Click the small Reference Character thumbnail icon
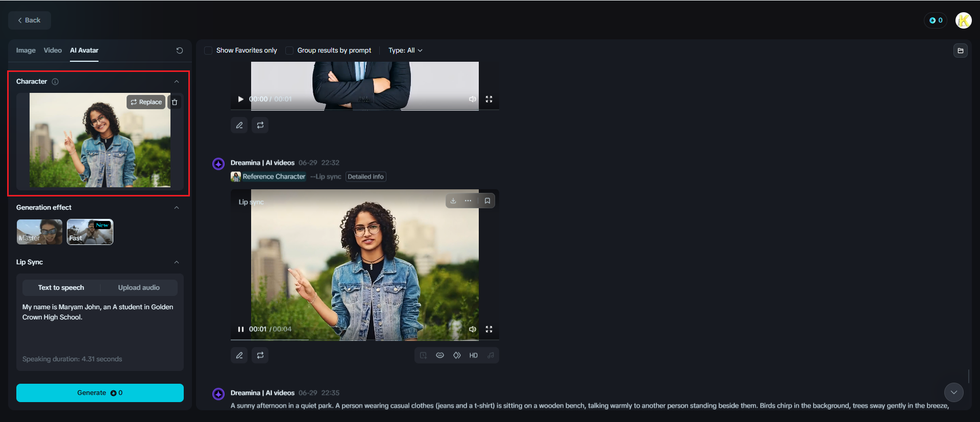The width and height of the screenshot is (980, 422). click(x=236, y=177)
